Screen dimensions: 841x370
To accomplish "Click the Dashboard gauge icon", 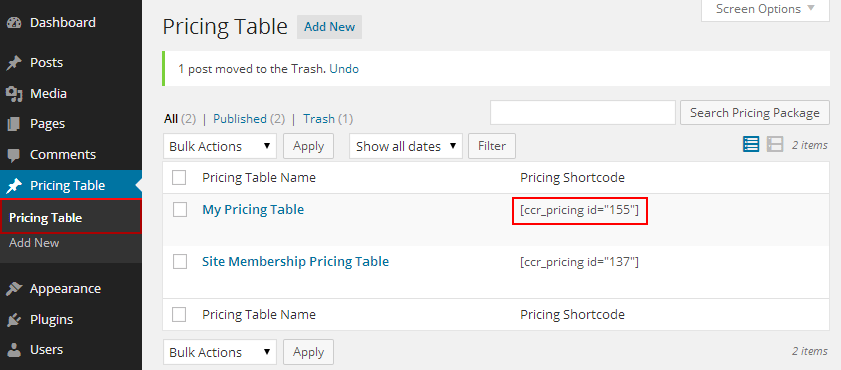I will tap(14, 23).
